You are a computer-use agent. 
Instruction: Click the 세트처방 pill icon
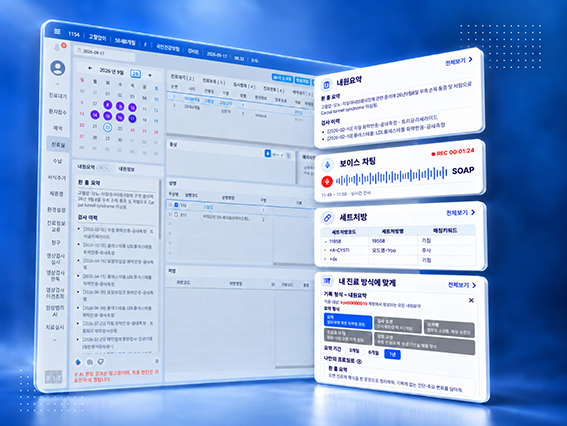tap(327, 218)
